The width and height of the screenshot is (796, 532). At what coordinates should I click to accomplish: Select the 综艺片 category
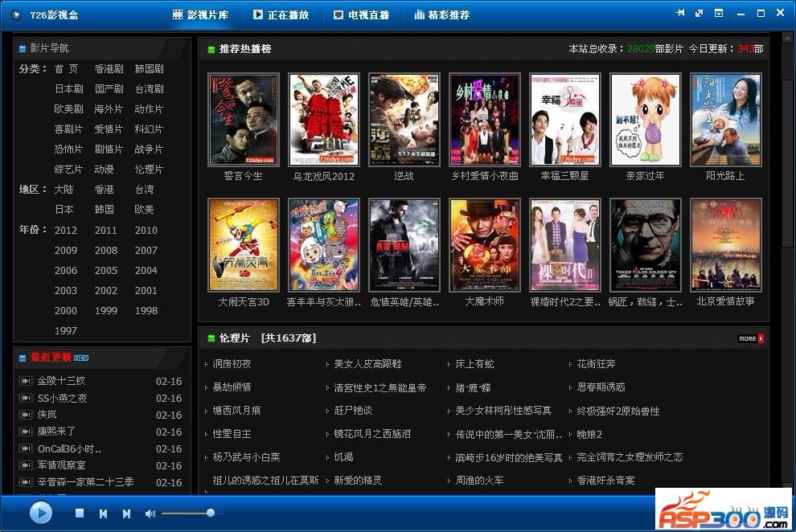(x=68, y=170)
